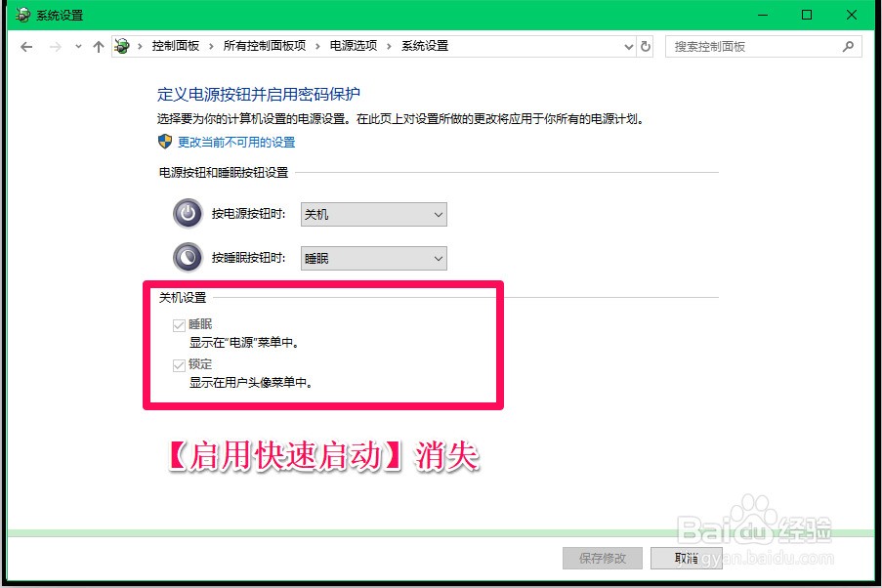Click the search magnifier icon
Screen dimensions: 882x588
[x=848, y=46]
